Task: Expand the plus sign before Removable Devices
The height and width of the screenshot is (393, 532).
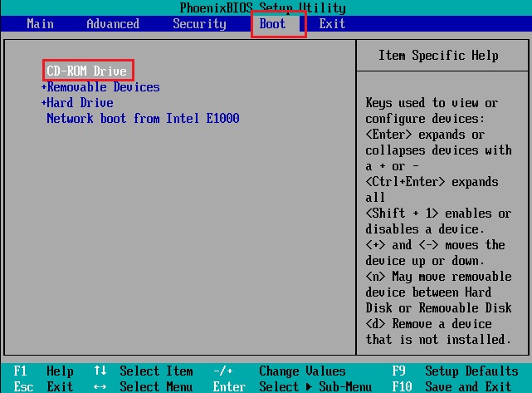Action: (43, 87)
